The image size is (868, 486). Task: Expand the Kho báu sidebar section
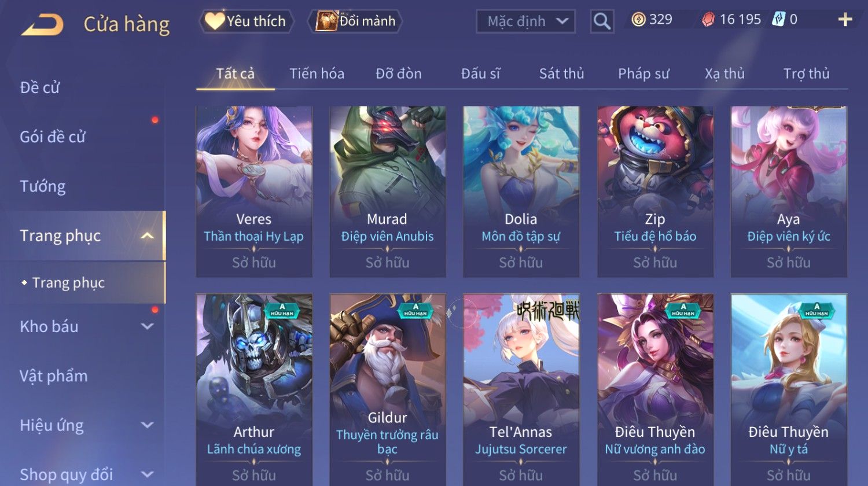click(x=148, y=326)
